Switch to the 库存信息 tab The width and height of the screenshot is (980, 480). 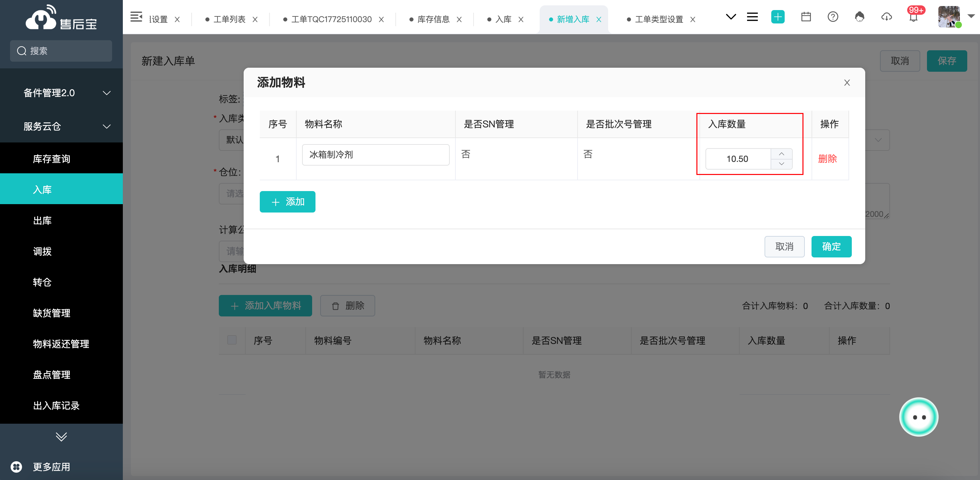433,19
